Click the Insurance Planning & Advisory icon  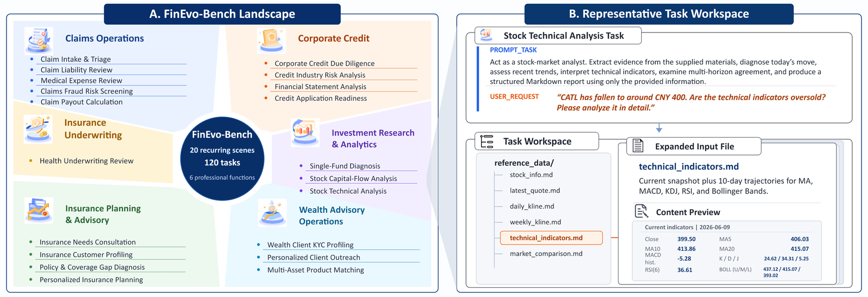tap(39, 211)
